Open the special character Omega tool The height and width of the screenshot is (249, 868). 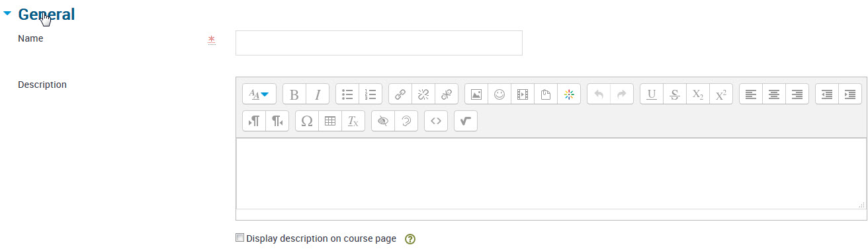(307, 121)
